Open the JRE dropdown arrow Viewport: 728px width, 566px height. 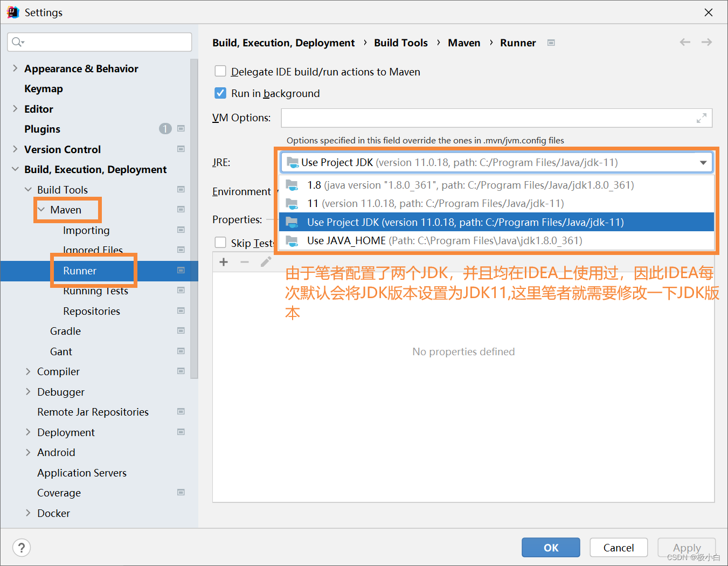[x=703, y=162]
